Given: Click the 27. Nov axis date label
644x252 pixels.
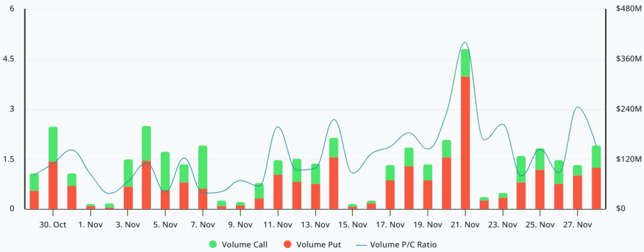Looking at the screenshot, I should (577, 225).
